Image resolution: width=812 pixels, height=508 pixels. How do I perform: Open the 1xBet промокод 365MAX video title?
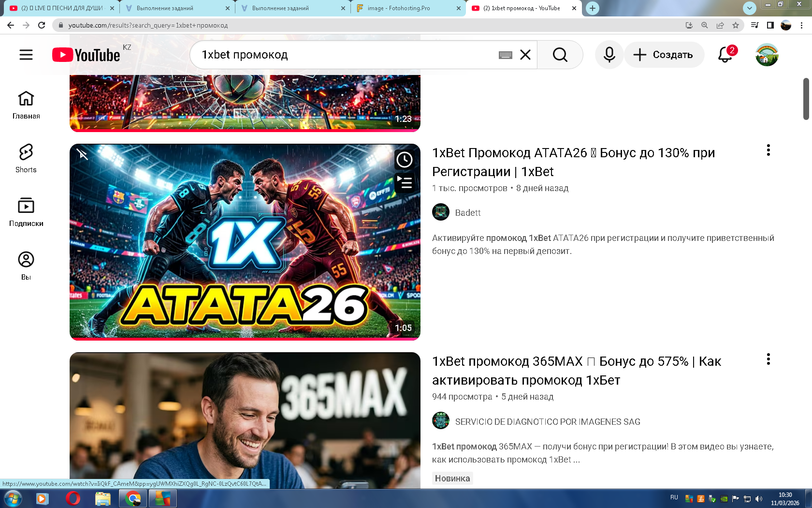click(577, 371)
